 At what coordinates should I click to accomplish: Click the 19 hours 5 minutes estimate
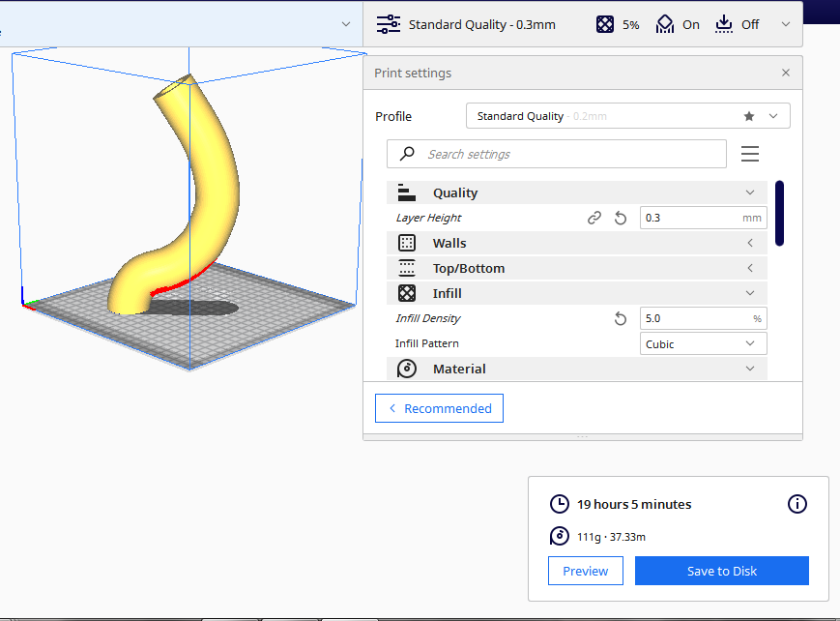(x=634, y=504)
